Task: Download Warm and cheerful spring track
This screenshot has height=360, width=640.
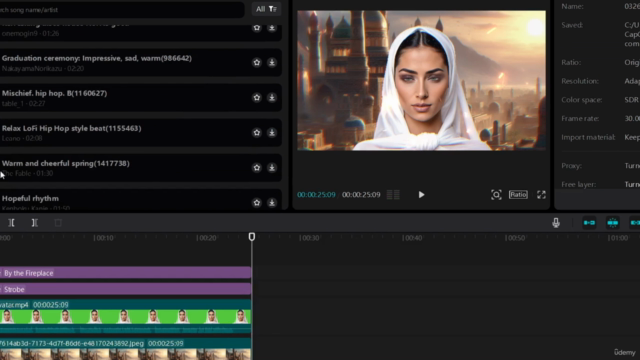Action: [272, 168]
